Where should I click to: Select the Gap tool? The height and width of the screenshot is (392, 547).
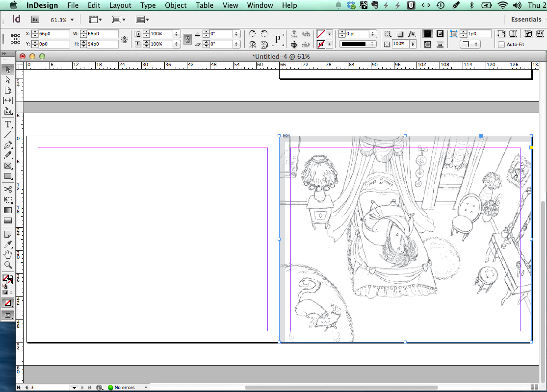click(x=8, y=100)
